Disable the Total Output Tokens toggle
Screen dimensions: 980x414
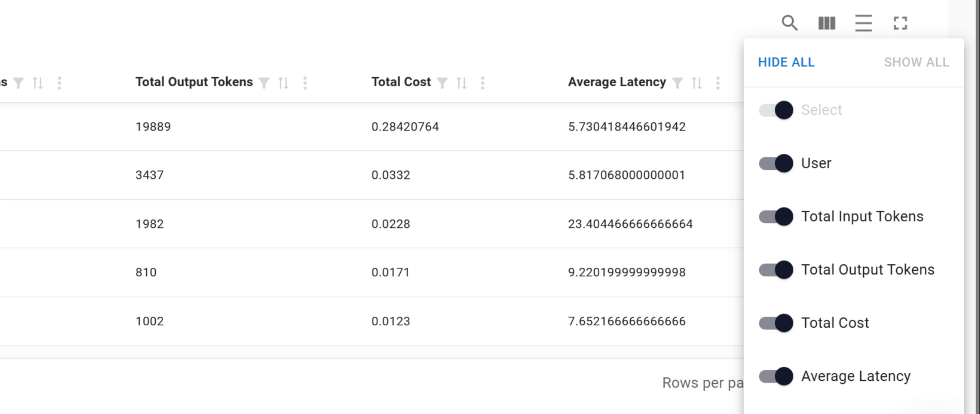[x=776, y=270]
